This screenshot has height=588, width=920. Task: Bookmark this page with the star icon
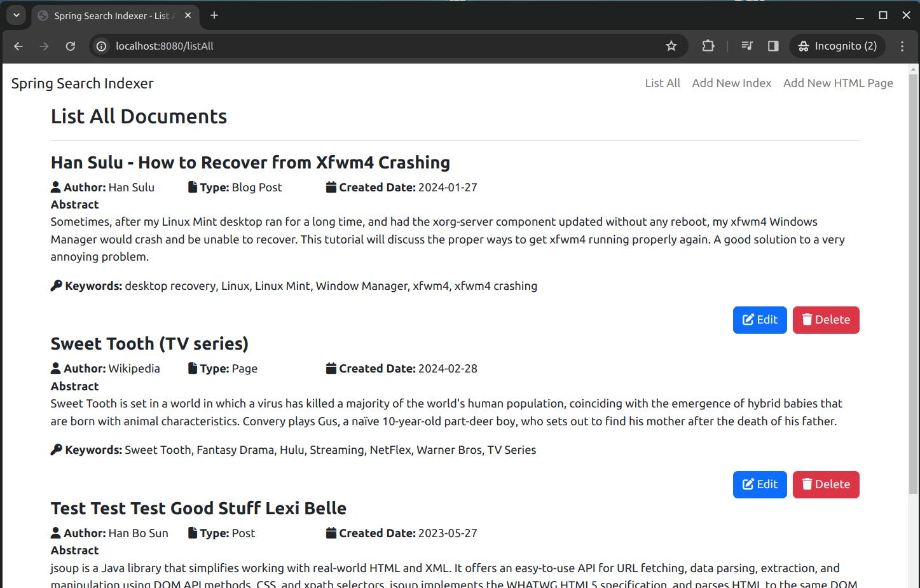click(x=671, y=46)
